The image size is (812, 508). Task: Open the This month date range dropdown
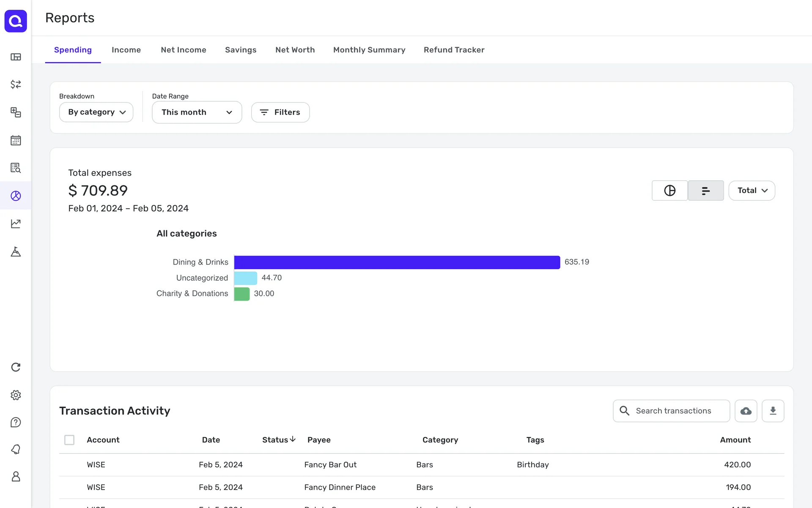[x=197, y=112]
